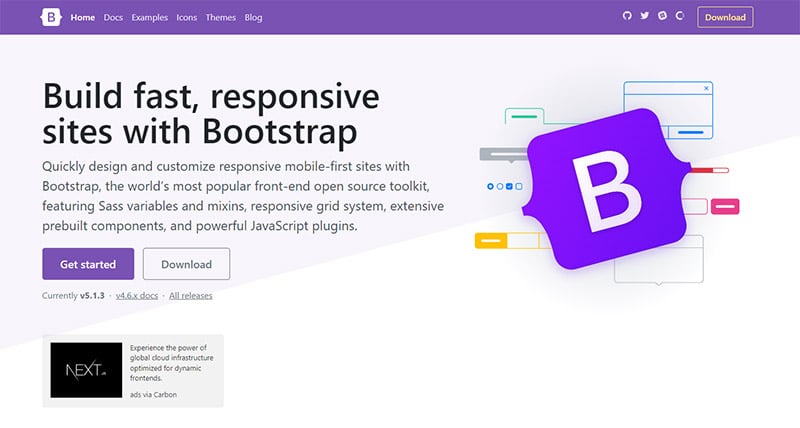Viewport: 800px width, 428px height.
Task: Open the Blog nav item
Action: 253,17
